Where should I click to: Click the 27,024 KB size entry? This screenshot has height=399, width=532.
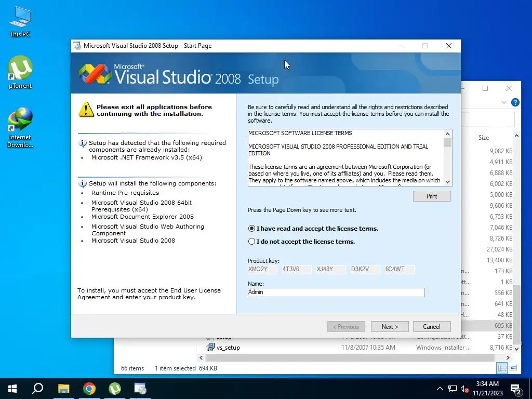point(499,249)
